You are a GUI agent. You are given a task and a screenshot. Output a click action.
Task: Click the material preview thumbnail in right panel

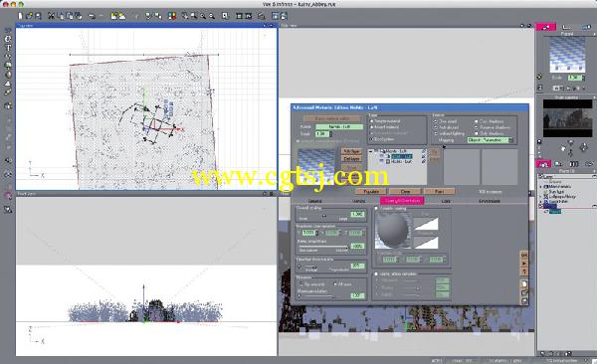pyautogui.click(x=567, y=55)
